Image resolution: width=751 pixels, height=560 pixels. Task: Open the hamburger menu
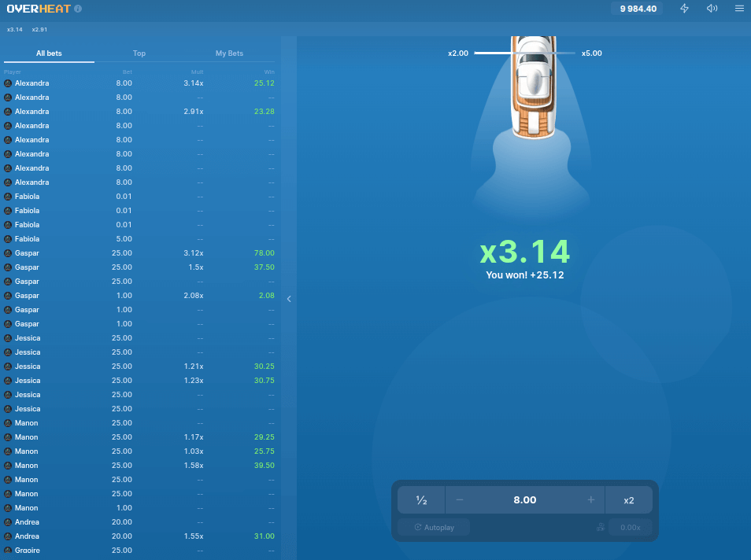[739, 9]
